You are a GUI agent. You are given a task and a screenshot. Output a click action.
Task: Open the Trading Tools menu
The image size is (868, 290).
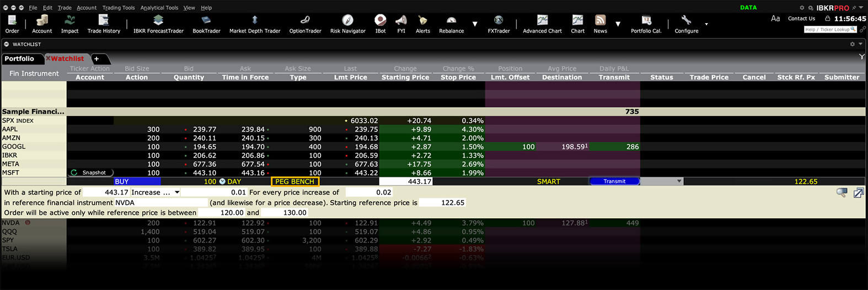click(119, 8)
